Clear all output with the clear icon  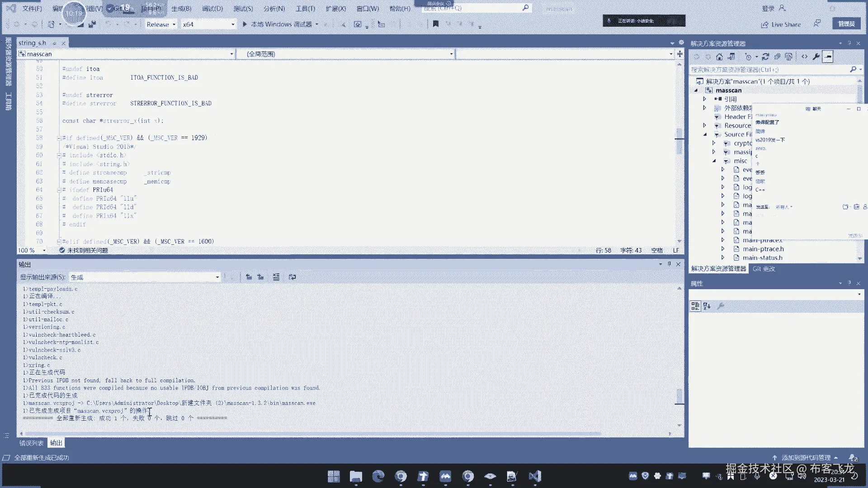pyautogui.click(x=276, y=277)
